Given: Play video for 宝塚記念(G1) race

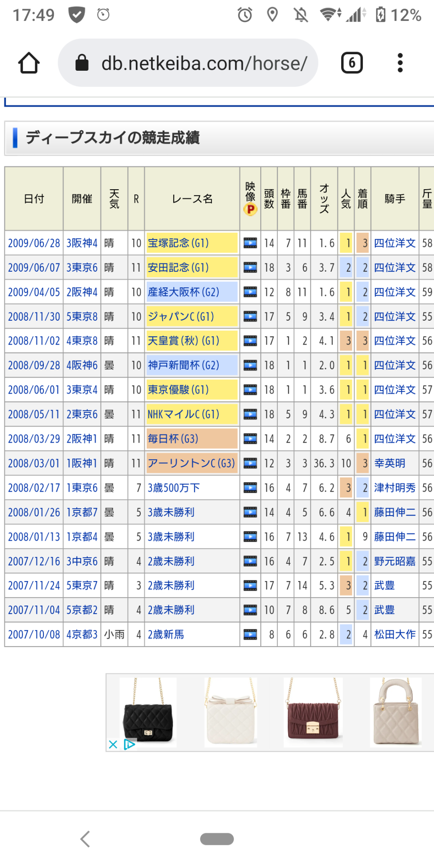Looking at the screenshot, I should 250,243.
